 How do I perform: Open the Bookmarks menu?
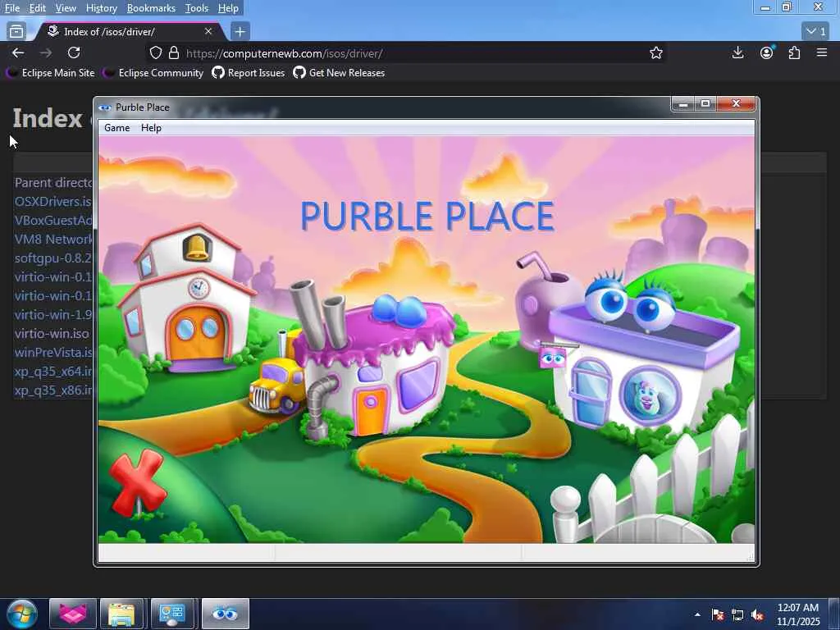click(x=151, y=8)
